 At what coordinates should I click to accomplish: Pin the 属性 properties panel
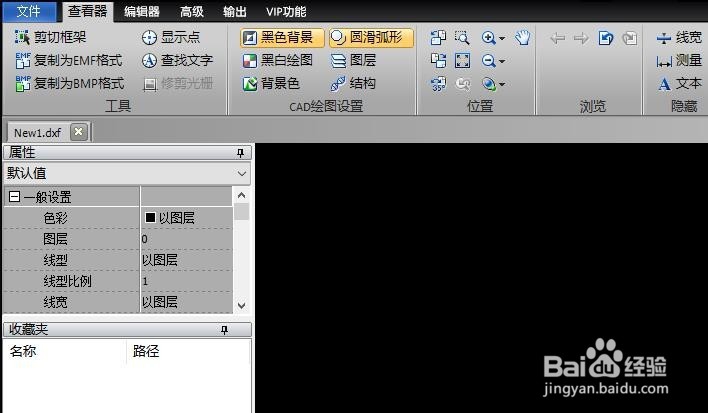tap(240, 153)
